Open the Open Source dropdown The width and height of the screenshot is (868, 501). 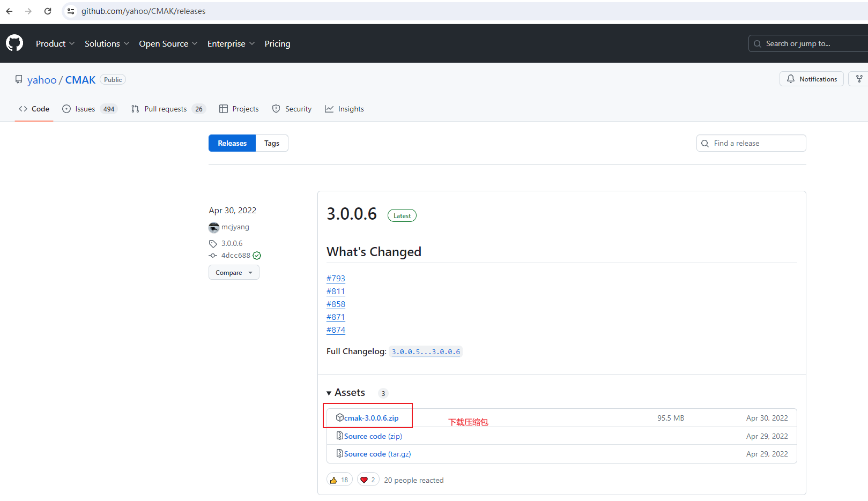[168, 43]
